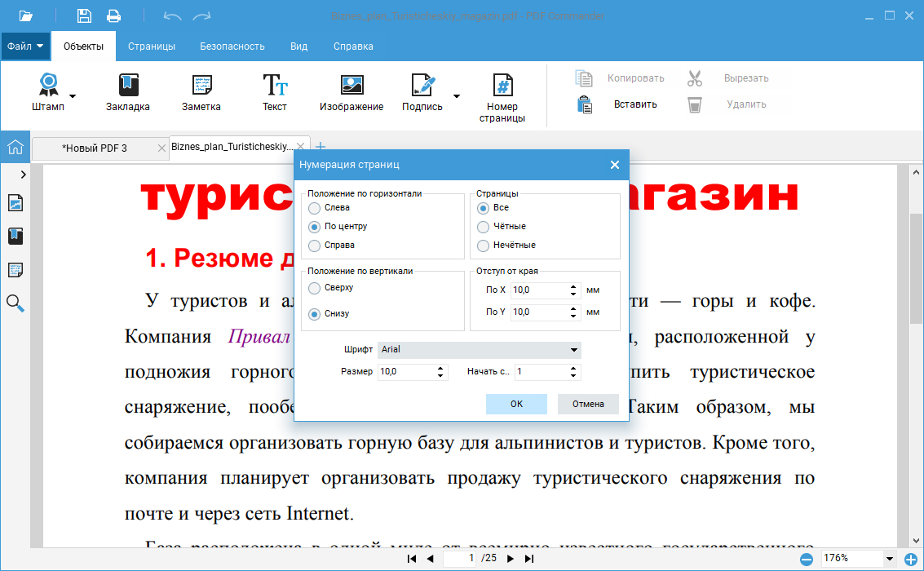The height and width of the screenshot is (571, 924).
Task: Click Удалить in the ribbon
Action: point(727,104)
